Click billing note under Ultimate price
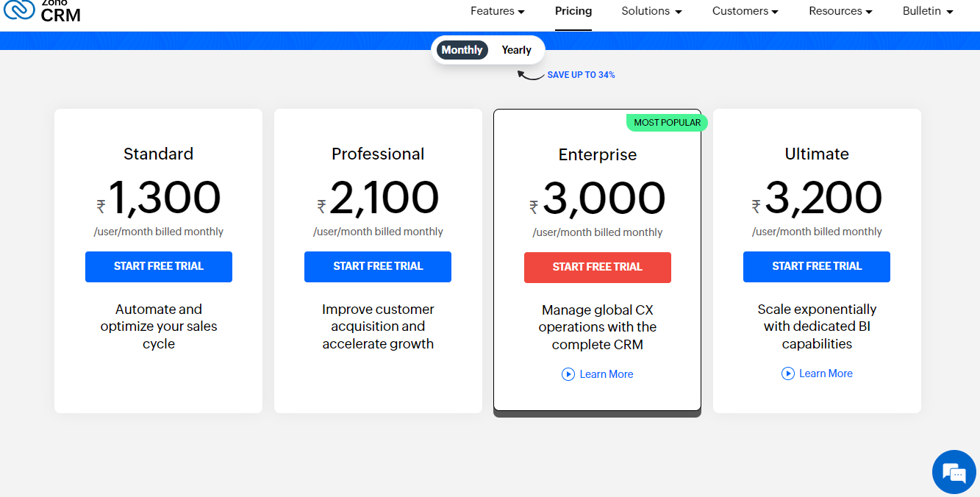The width and height of the screenshot is (980, 497). click(x=817, y=232)
